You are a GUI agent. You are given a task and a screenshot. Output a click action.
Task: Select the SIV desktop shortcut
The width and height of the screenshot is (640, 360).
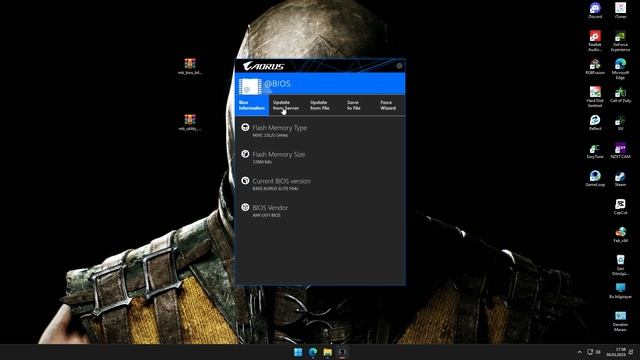pos(620,122)
